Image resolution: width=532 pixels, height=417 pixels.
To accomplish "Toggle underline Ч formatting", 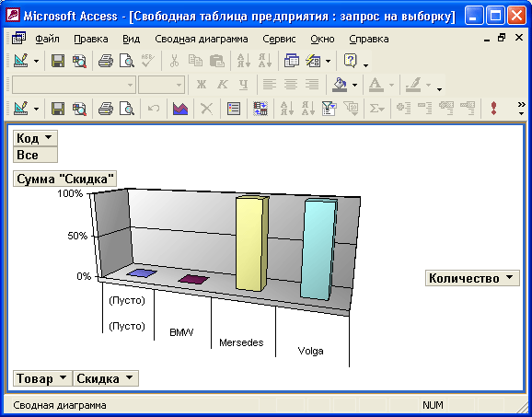I will tap(244, 85).
